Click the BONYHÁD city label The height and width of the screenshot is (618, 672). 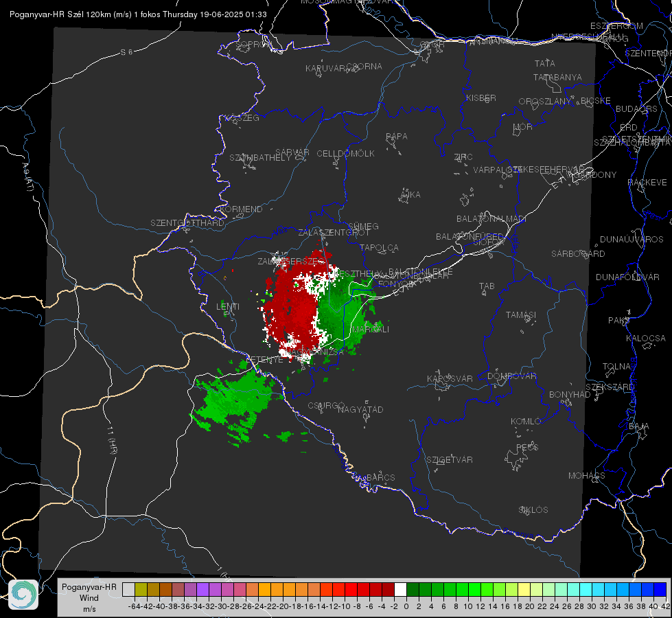570,395
